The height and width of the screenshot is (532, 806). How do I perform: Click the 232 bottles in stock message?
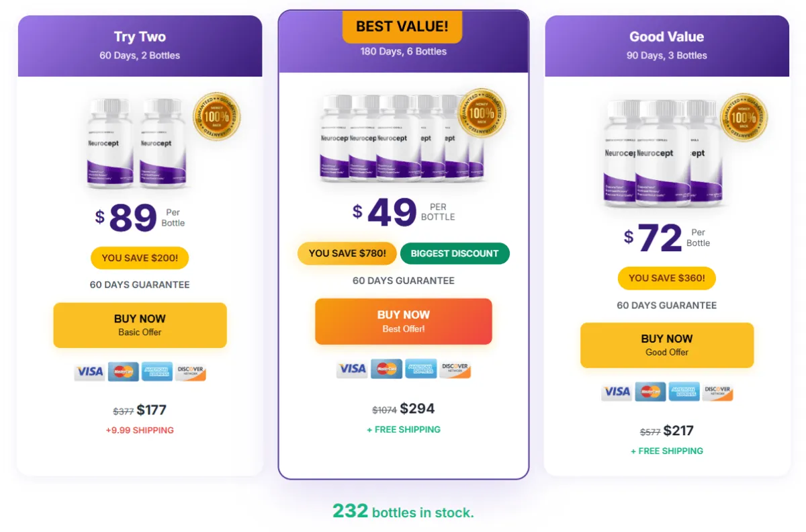[403, 512]
